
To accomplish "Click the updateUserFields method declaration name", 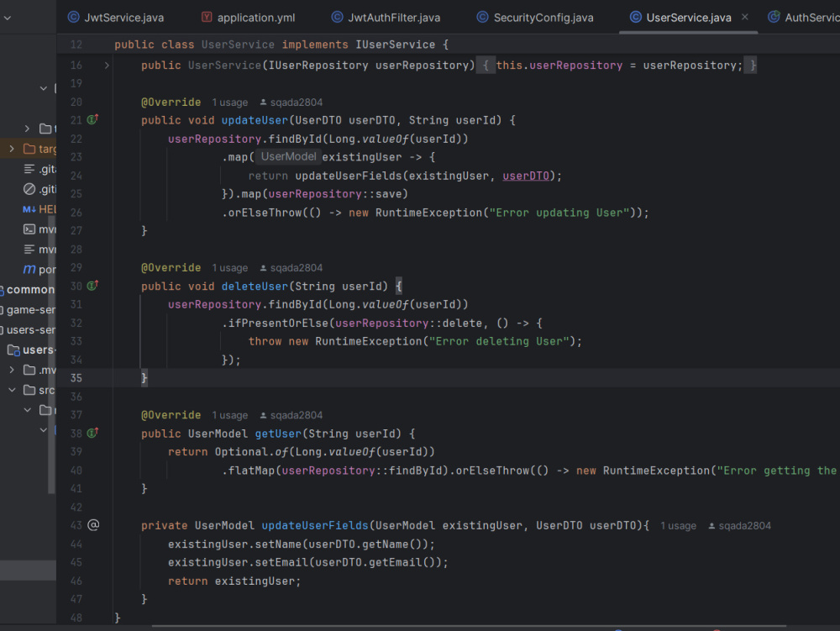I will (315, 526).
